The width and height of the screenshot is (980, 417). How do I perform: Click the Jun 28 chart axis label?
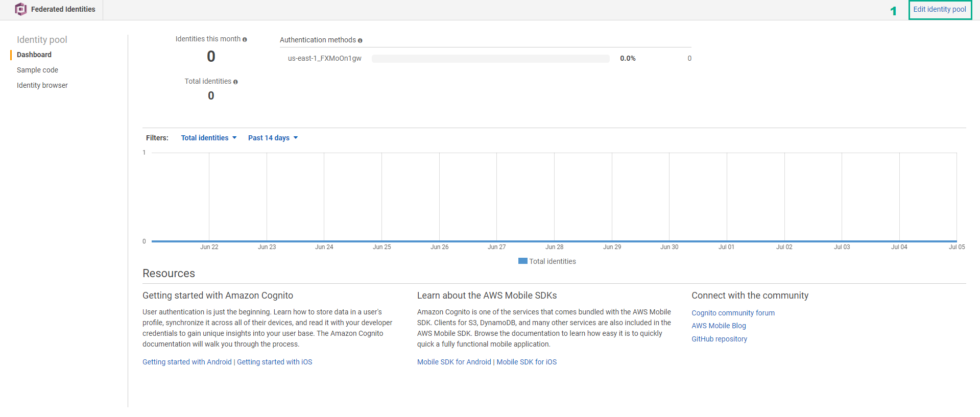point(554,247)
